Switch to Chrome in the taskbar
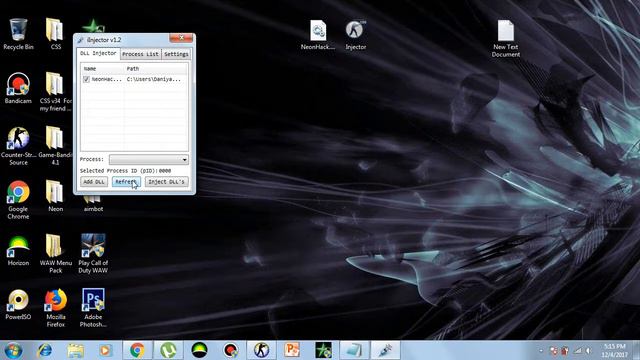The image size is (640, 360). pyautogui.click(x=138, y=350)
